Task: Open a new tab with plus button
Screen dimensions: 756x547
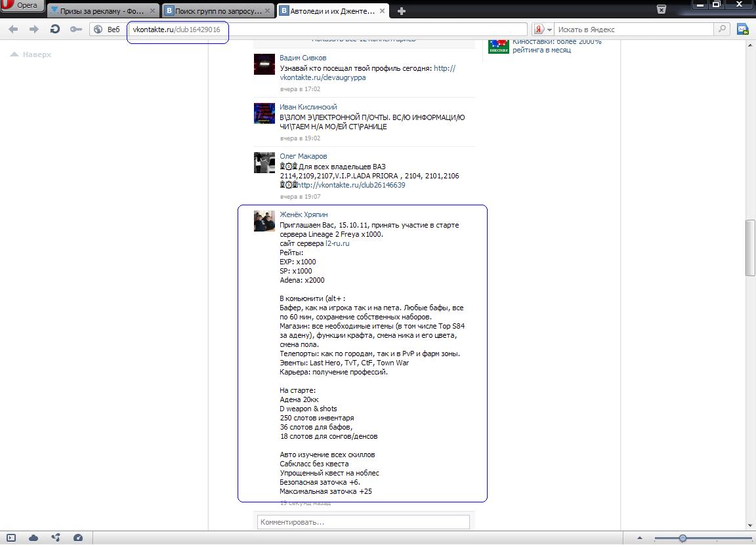Action: point(401,10)
